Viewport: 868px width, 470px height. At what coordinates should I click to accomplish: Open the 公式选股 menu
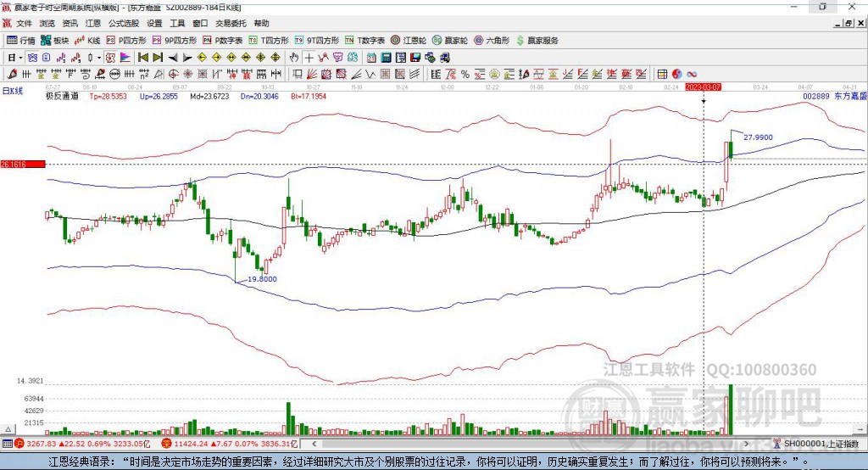coord(124,23)
